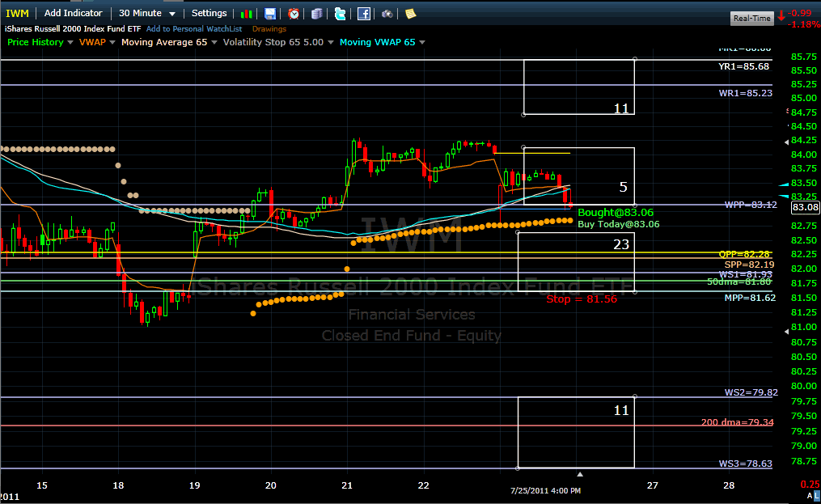This screenshot has height=504, width=821.
Task: Click the red down-arrow change indicator
Action: [781, 15]
